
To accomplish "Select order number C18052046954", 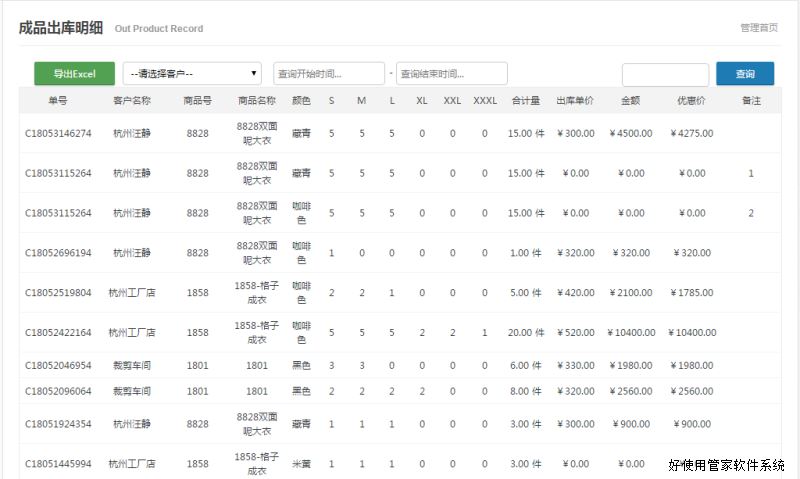I will point(58,366).
